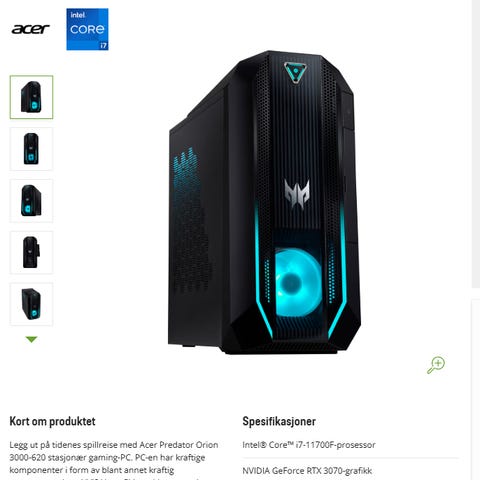480x480 pixels.
Task: Select the fourth side-view thumbnail
Action: pyautogui.click(x=31, y=252)
